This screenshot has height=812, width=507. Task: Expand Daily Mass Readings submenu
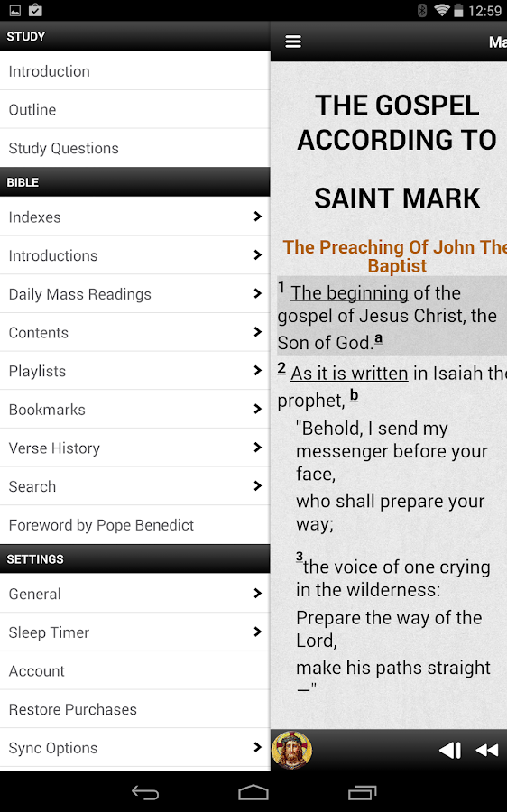pos(134,293)
